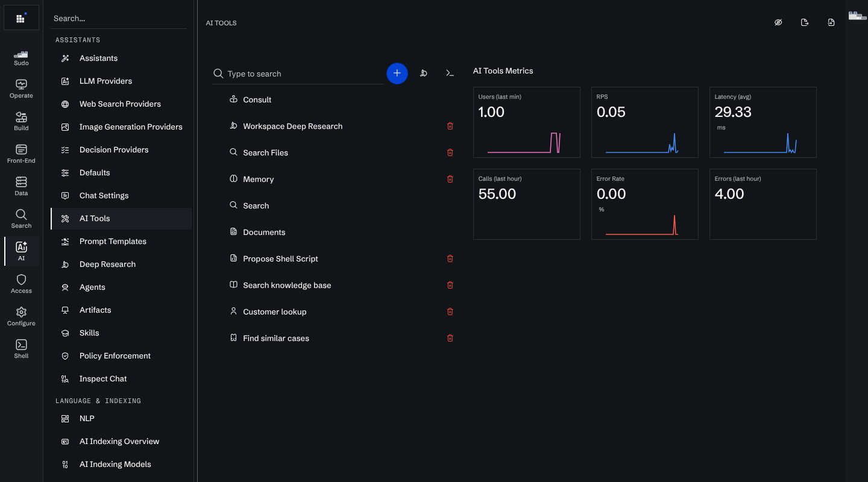
Task: Click the Latency (avg) metric card
Action: coord(763,122)
